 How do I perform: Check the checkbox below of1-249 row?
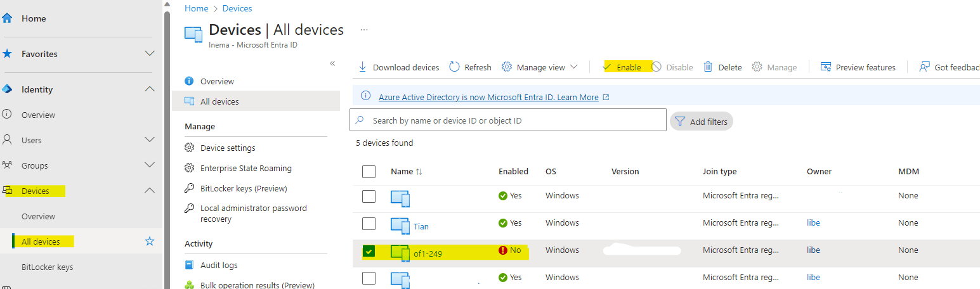pyautogui.click(x=369, y=278)
